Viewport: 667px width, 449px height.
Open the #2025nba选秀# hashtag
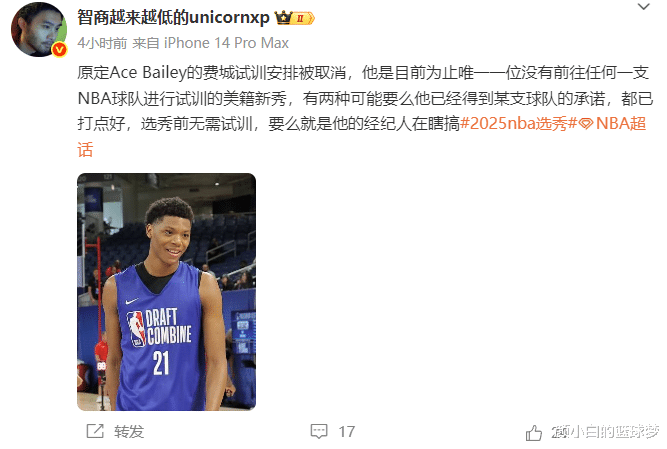pyautogui.click(x=519, y=124)
